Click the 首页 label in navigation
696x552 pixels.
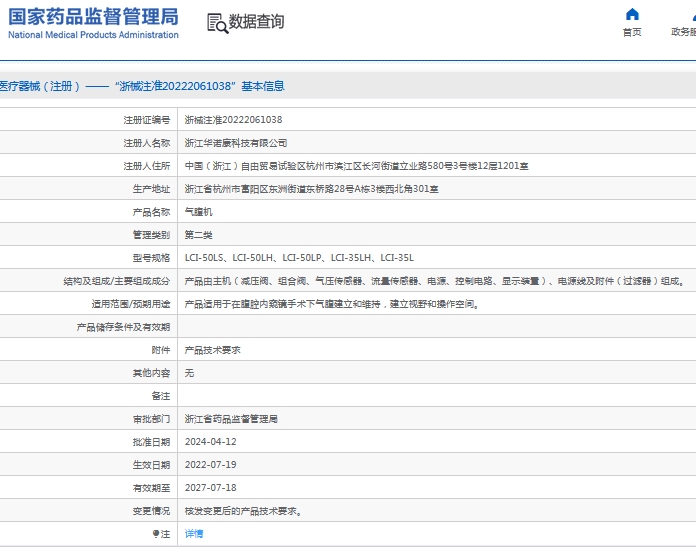pyautogui.click(x=632, y=32)
